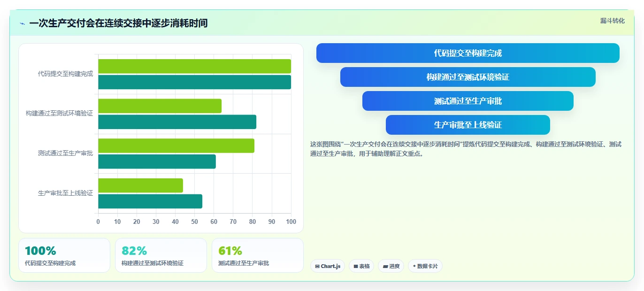
Task: Click the teal bar for 测试通过至生产审批
Action: click(x=157, y=161)
